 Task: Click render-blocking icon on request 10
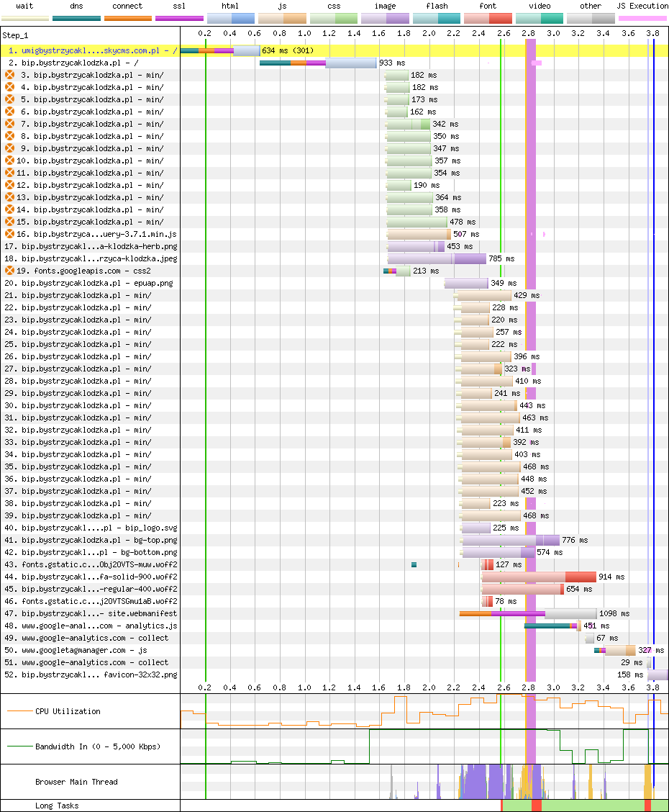[9, 161]
